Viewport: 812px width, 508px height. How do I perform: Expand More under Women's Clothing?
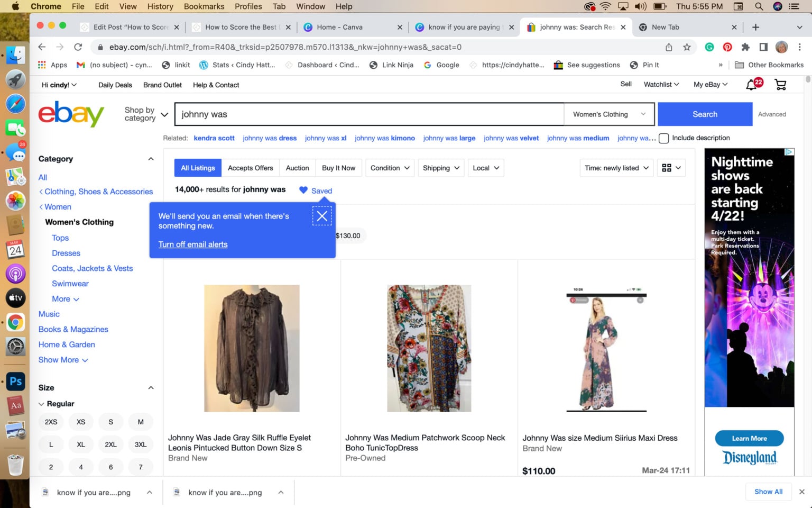pyautogui.click(x=66, y=299)
